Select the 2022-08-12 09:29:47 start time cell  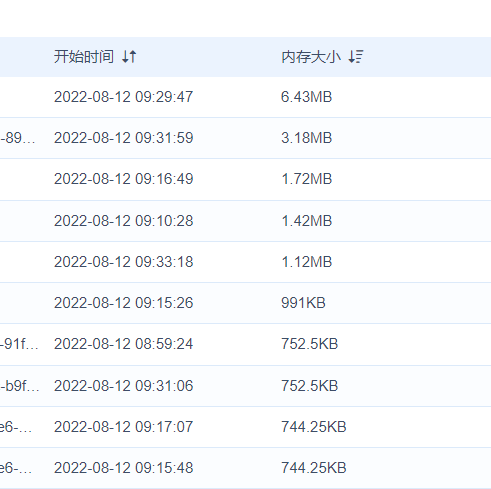pyautogui.click(x=124, y=97)
